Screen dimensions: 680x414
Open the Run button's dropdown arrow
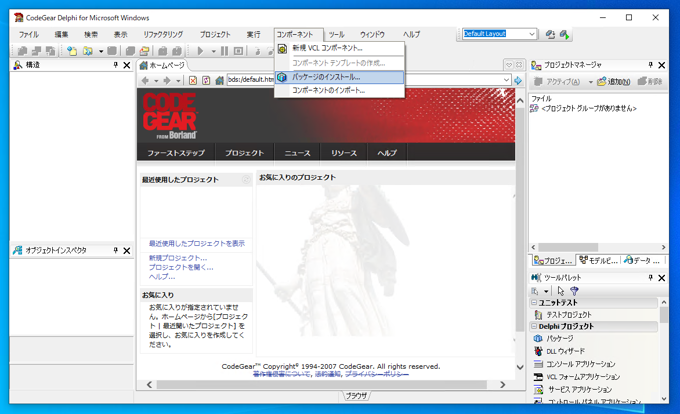[213, 51]
